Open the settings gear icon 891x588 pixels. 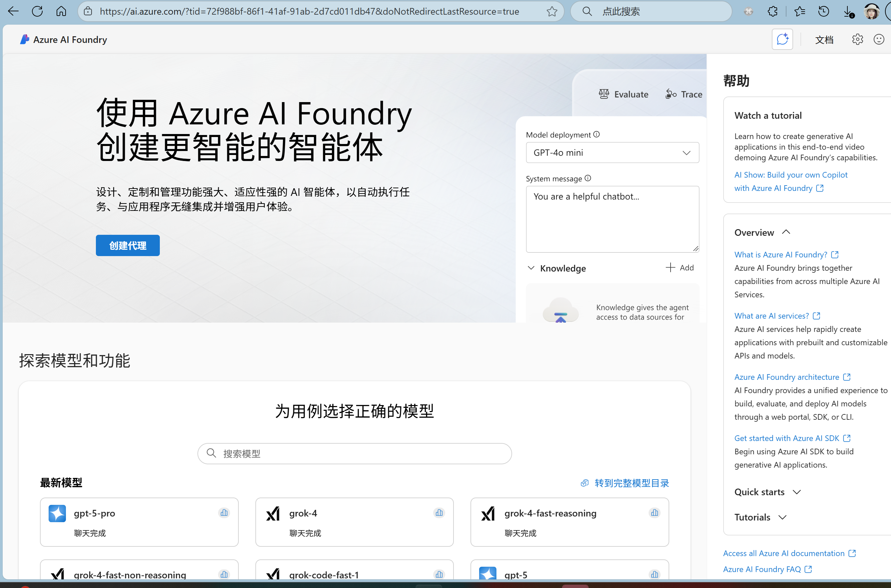click(x=857, y=39)
